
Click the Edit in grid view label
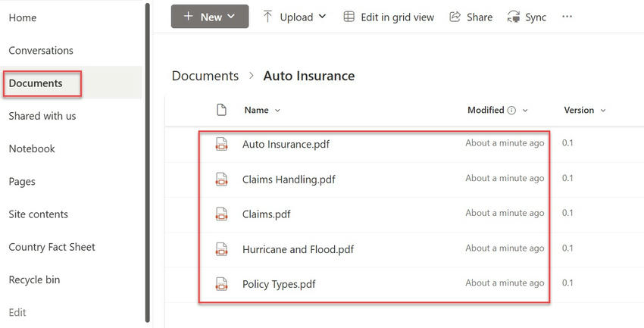click(x=397, y=17)
